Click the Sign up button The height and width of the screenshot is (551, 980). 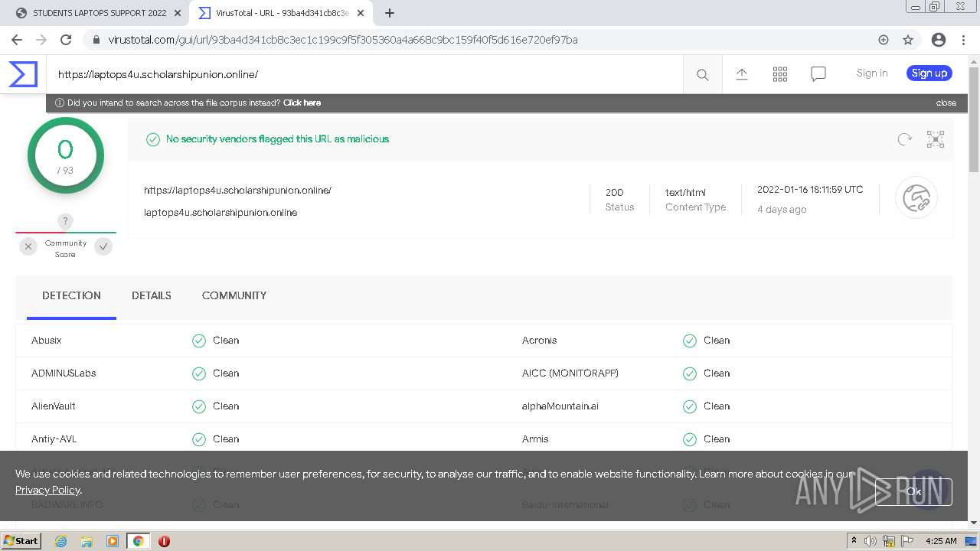click(x=929, y=73)
